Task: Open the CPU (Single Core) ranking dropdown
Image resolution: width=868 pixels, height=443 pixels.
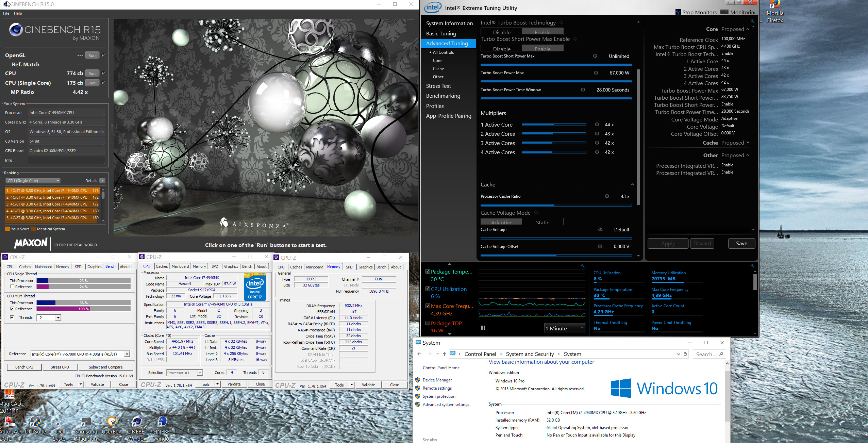Action: point(33,181)
